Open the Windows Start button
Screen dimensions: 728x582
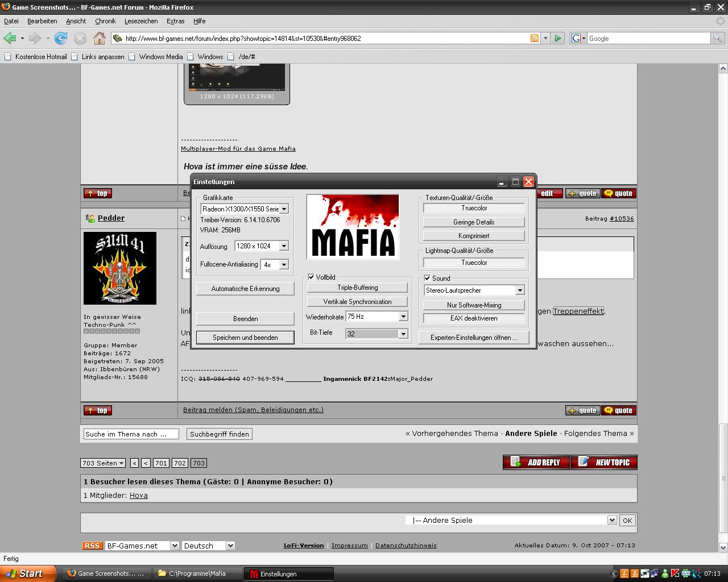pyautogui.click(x=28, y=573)
